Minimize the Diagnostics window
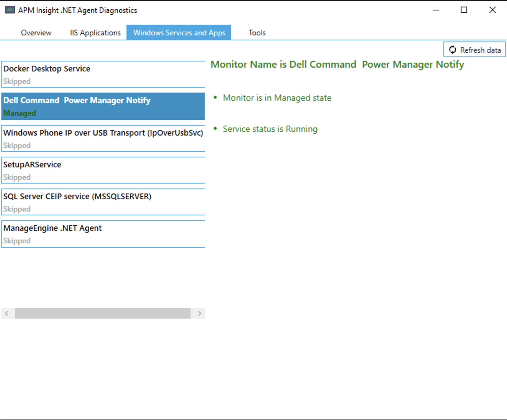 tap(436, 10)
